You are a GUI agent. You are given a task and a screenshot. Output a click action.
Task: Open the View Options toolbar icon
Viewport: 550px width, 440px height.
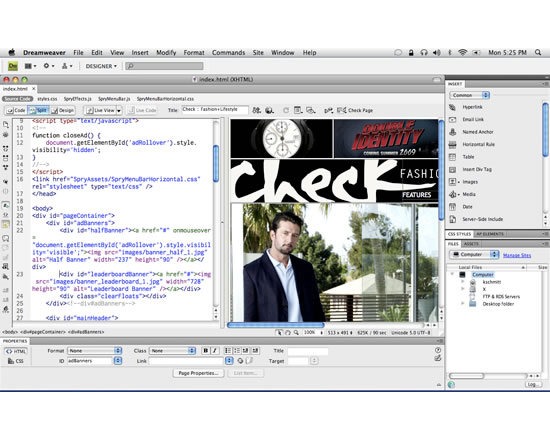click(298, 110)
